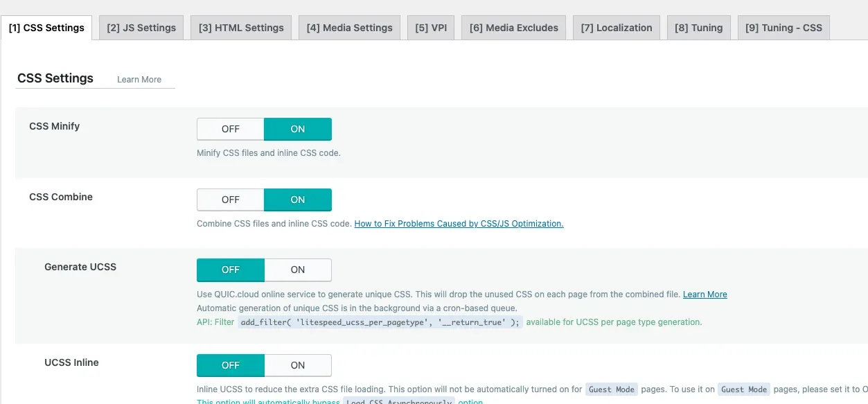The image size is (868, 404).
Task: Set CSS Minify to ON
Action: coord(298,129)
